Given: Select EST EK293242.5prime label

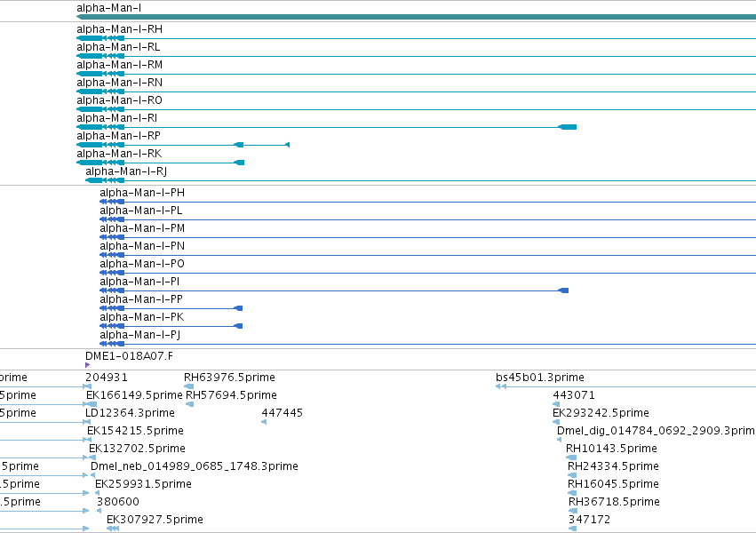Looking at the screenshot, I should [x=601, y=413].
